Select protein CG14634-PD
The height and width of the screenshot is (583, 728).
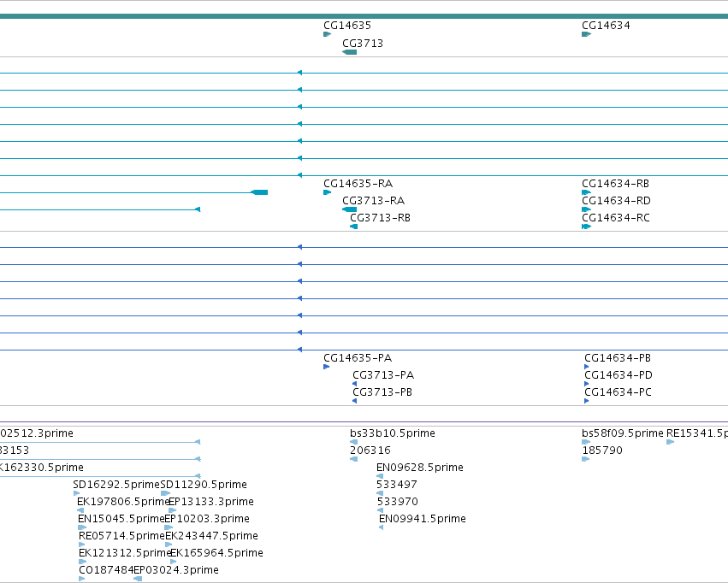[618, 375]
